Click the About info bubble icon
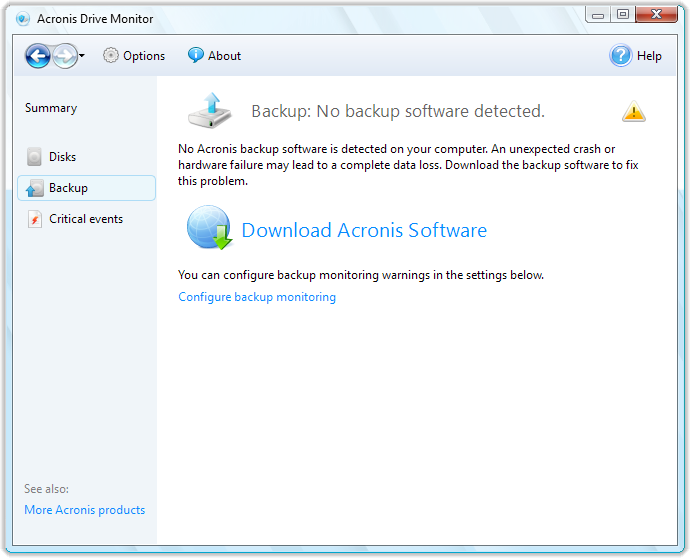 click(x=195, y=55)
